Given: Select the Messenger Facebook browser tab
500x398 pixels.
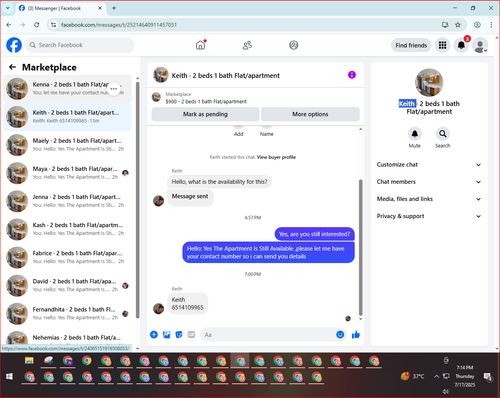Looking at the screenshot, I should point(60,8).
